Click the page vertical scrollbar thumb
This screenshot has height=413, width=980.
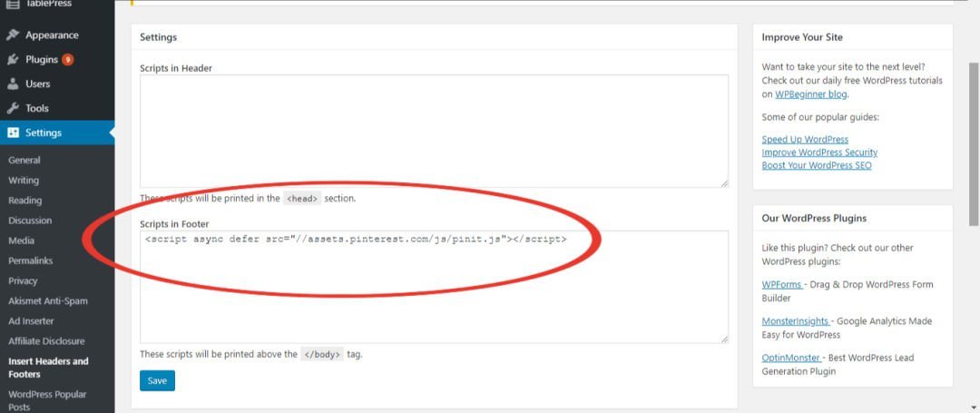[974, 143]
